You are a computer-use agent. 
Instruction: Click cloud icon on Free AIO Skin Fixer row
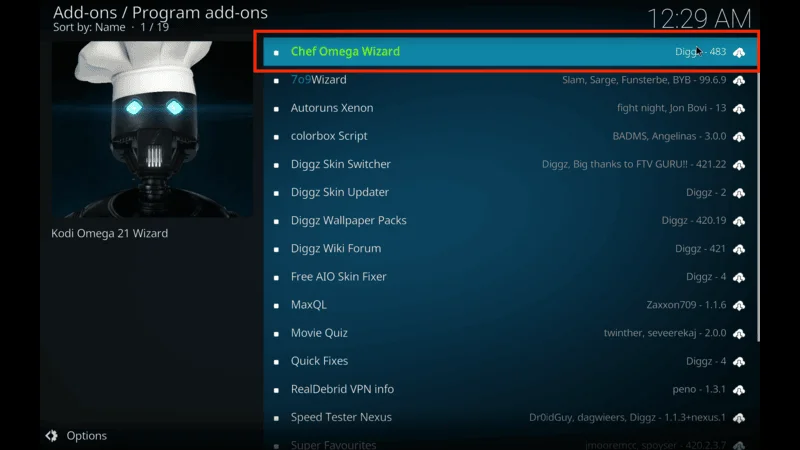click(739, 277)
